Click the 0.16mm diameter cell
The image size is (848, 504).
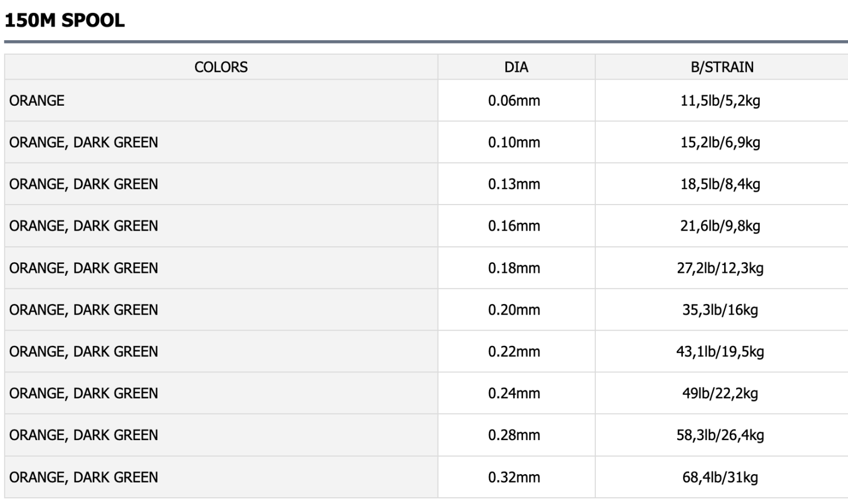click(x=514, y=226)
